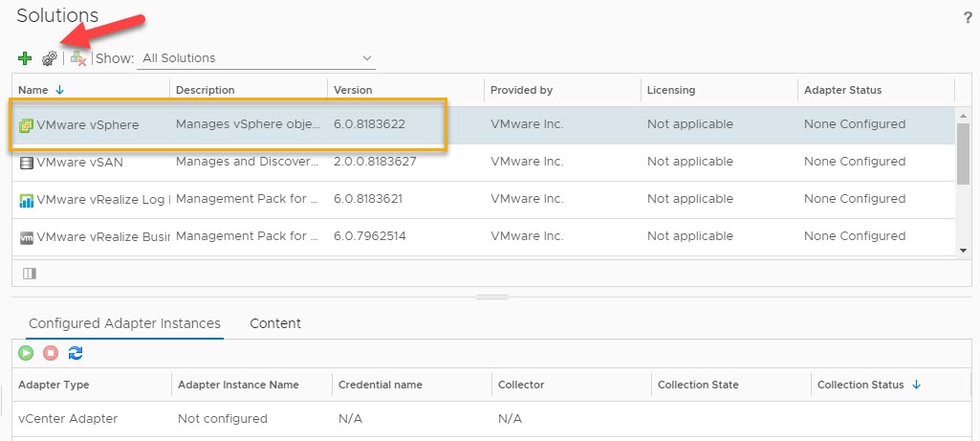Viewport: 980px width, 441px height.
Task: Sort by Name column header
Action: point(33,90)
